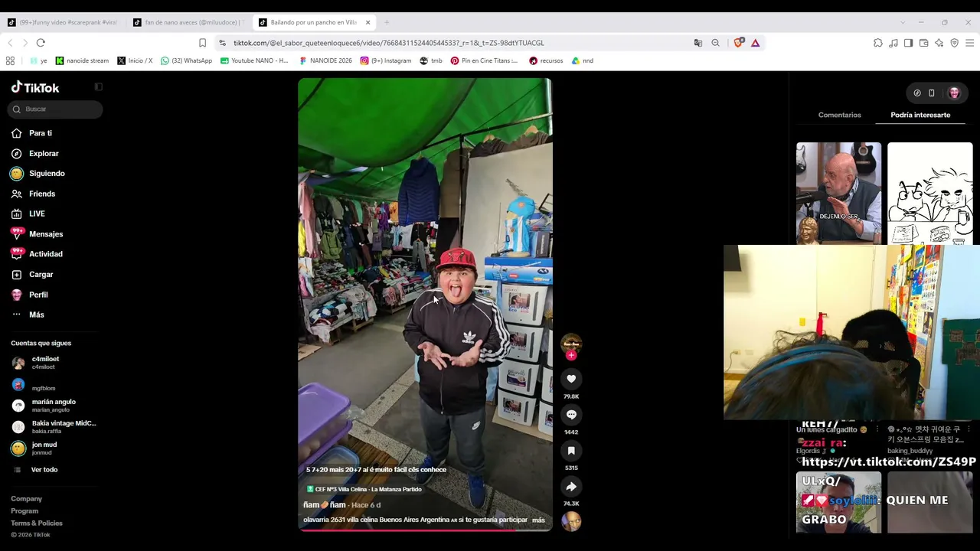Click the zoom magnifier in address bar
Image resolution: width=980 pixels, height=551 pixels.
[715, 43]
